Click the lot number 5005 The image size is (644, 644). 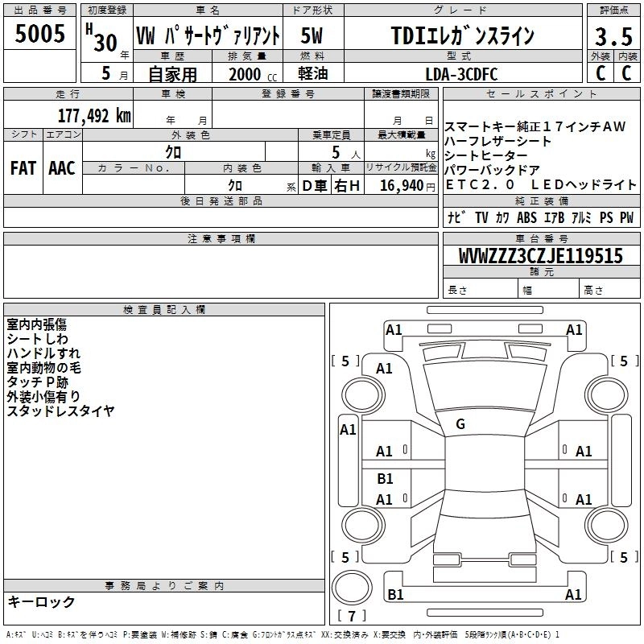tap(40, 33)
